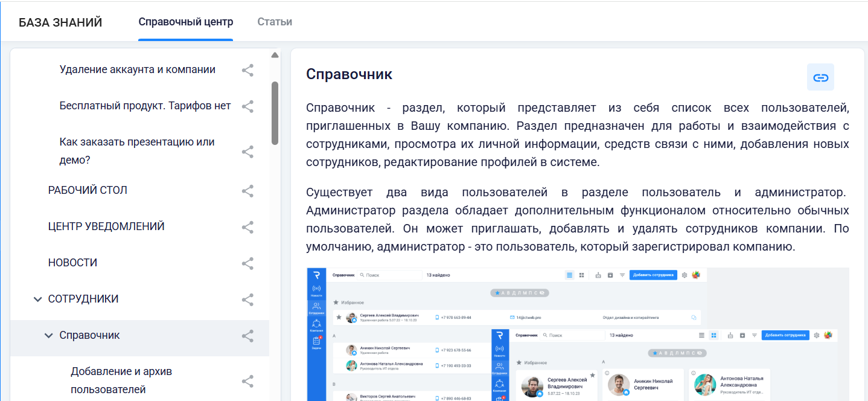Click the Задачи icon with the red badge
The width and height of the screenshot is (868, 401).
pos(316,341)
